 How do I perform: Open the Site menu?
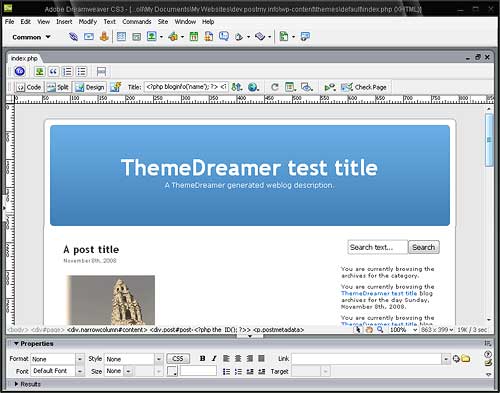pyautogui.click(x=163, y=22)
